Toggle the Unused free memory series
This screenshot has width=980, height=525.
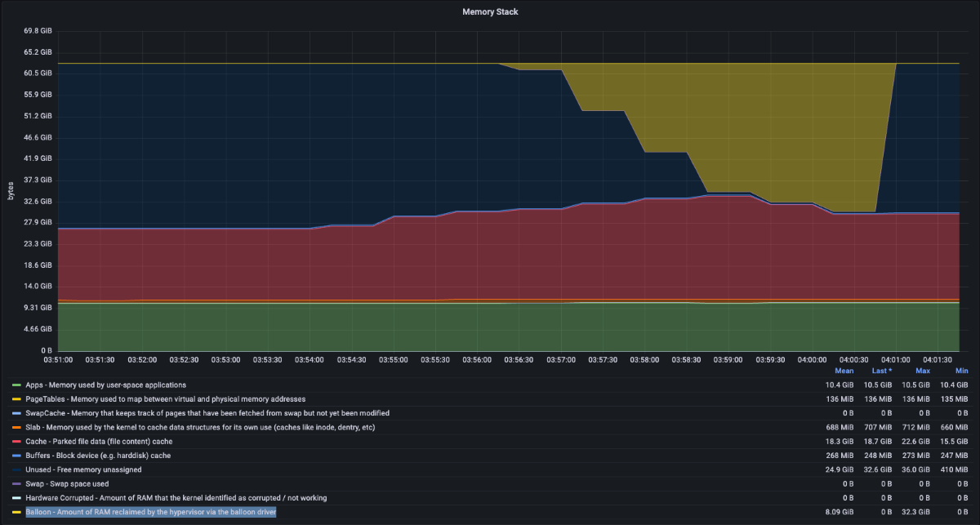point(83,469)
